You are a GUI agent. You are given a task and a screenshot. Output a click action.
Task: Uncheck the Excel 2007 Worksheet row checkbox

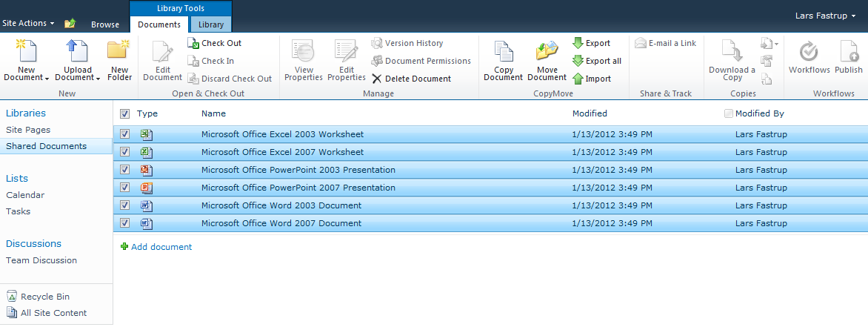(x=124, y=152)
